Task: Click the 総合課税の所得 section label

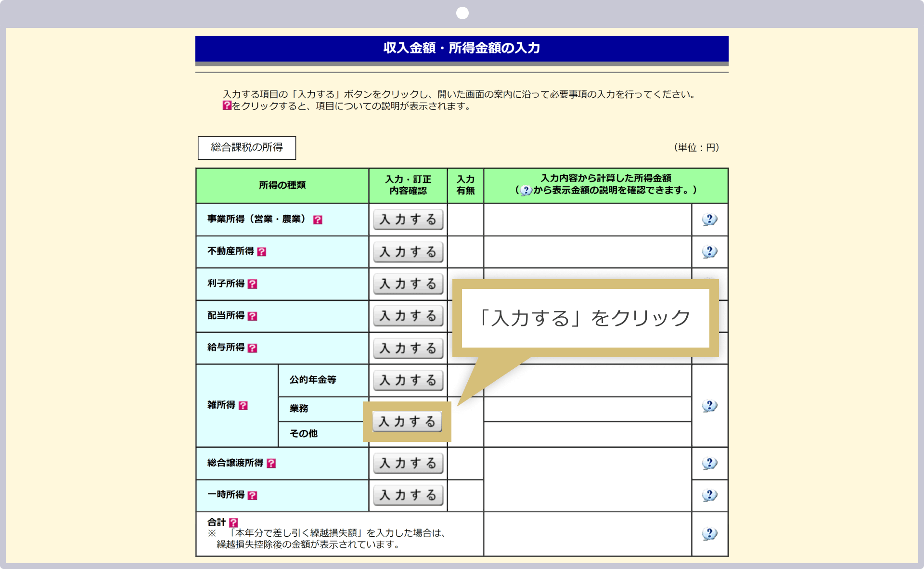Action: coord(247,148)
